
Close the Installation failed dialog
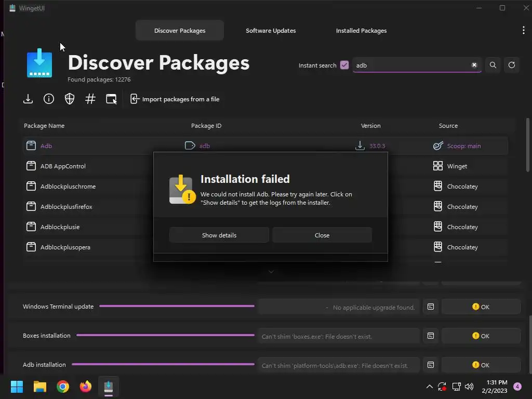pyautogui.click(x=322, y=235)
